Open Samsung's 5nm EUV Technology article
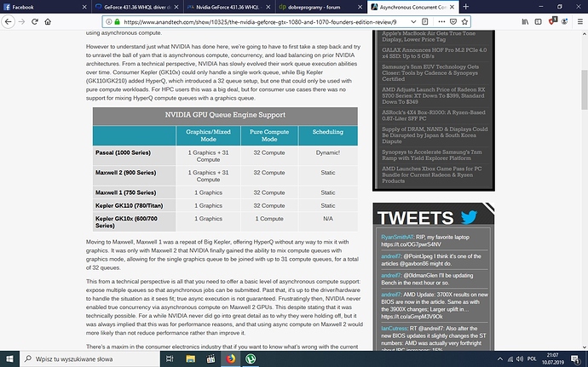 [x=430, y=72]
